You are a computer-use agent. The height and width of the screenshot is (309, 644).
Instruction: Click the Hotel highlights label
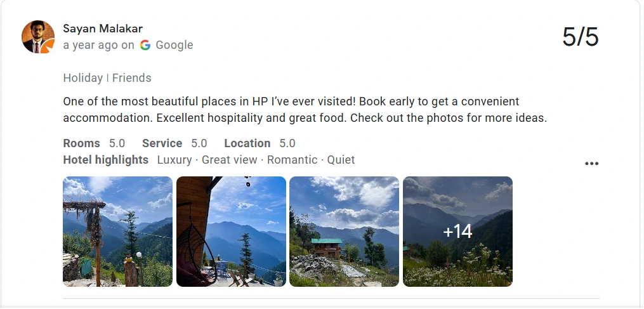point(106,160)
